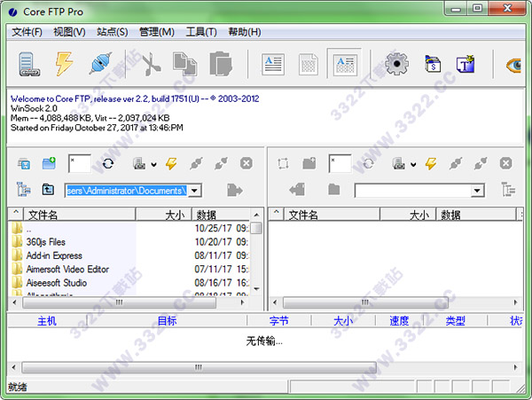The height and width of the screenshot is (400, 532).
Task: Go up one directory in local panel
Action: 48,189
